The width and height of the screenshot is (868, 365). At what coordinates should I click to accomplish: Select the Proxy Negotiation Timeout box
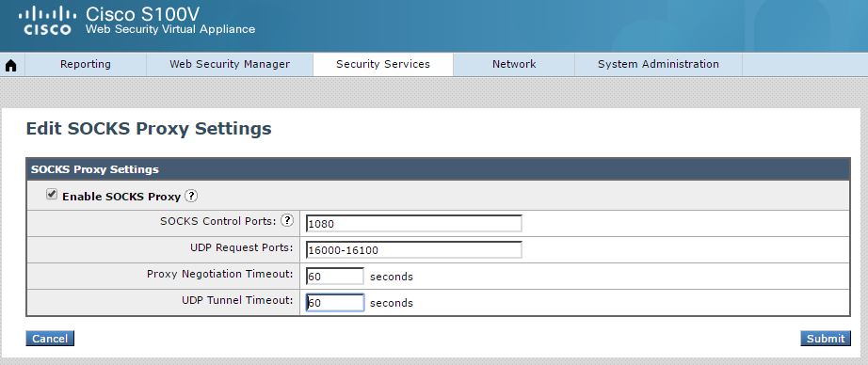[335, 276]
